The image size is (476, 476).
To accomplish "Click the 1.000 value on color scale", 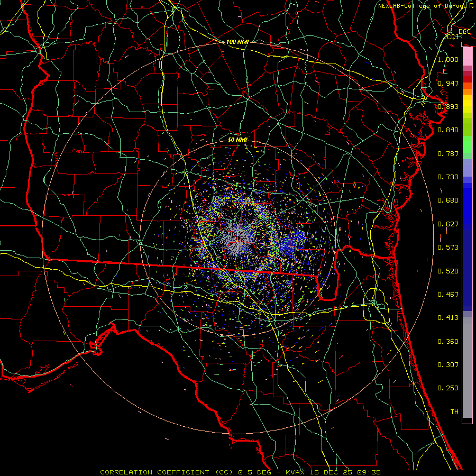I will click(x=448, y=59).
